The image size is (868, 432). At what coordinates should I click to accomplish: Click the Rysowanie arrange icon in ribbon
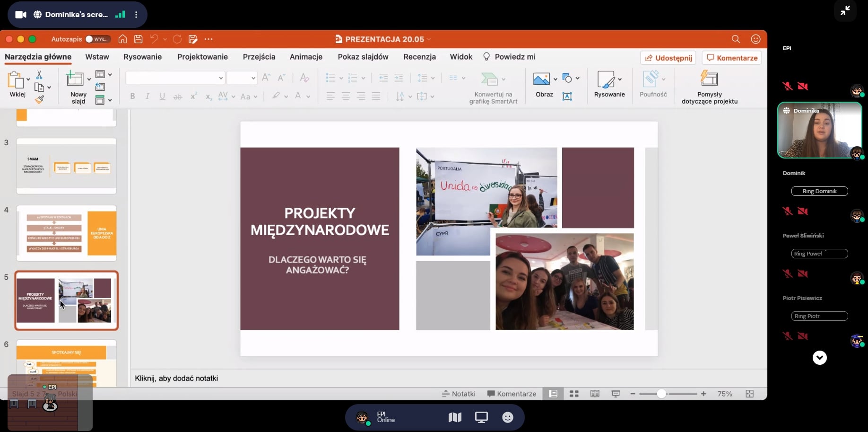[606, 79]
